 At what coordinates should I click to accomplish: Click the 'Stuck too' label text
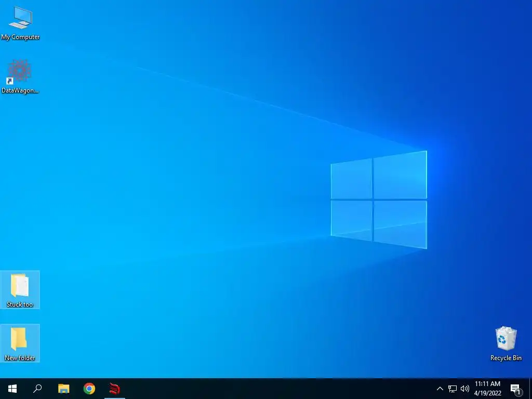(x=20, y=304)
